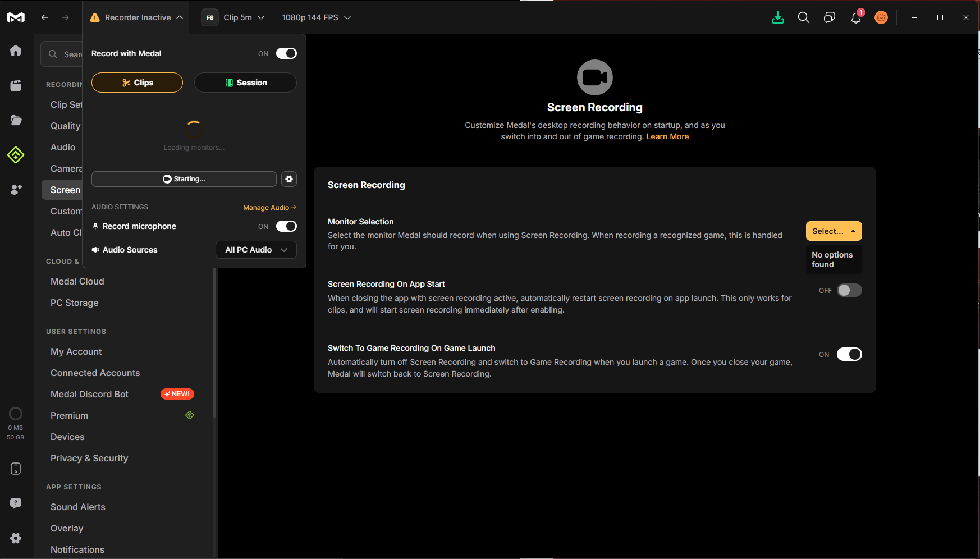The width and height of the screenshot is (980, 559).
Task: Open the folders library sidebar icon
Action: pyautogui.click(x=16, y=120)
